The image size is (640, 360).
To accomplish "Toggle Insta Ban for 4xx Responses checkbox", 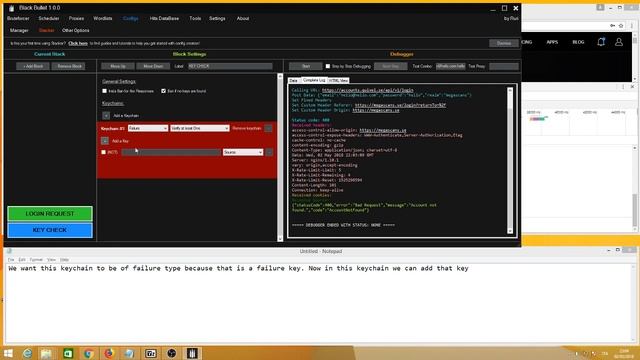I will click(104, 91).
